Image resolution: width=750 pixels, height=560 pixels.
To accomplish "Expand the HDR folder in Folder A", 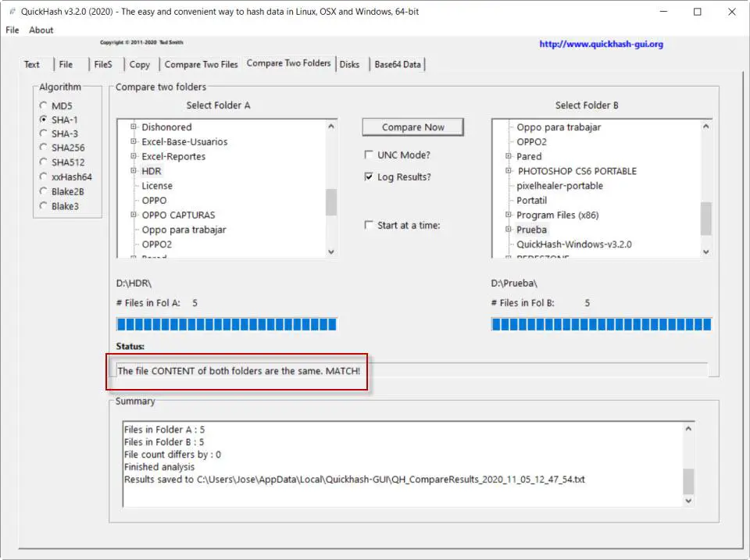I will pos(134,171).
